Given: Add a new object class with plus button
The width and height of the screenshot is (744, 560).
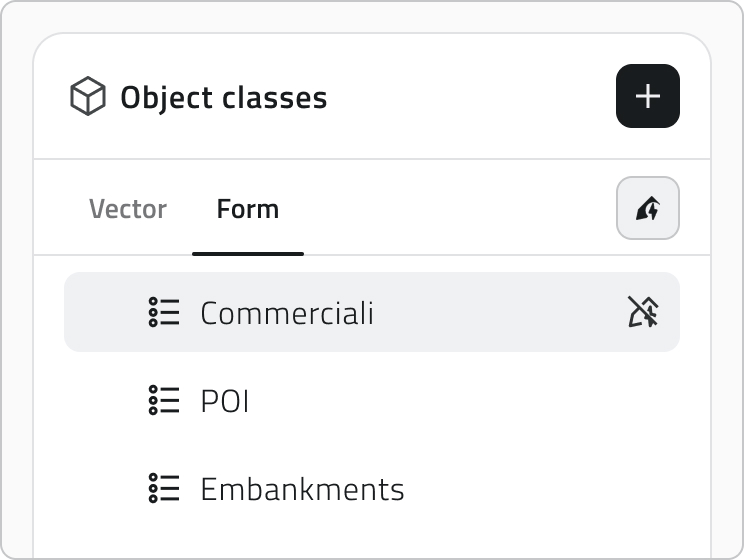Looking at the screenshot, I should point(648,96).
